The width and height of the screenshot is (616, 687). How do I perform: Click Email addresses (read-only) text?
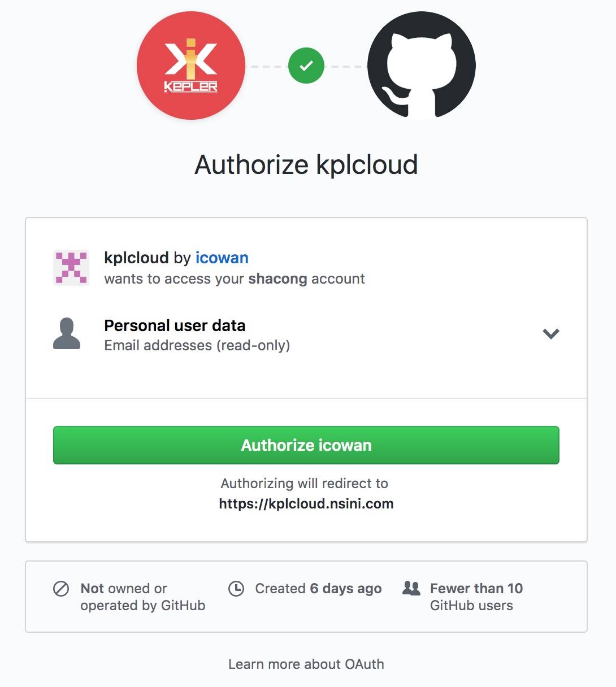pyautogui.click(x=197, y=345)
